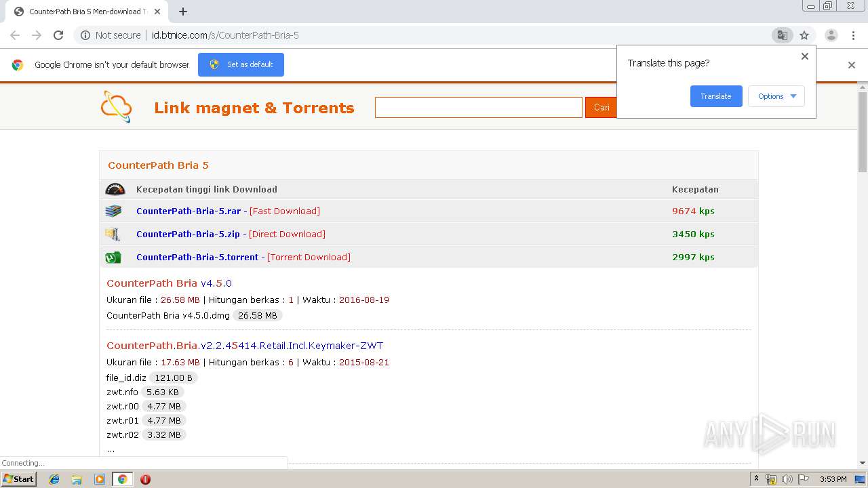Screen dimensions: 868x488
Task: Open Chrome's three-dot menu
Action: [853, 35]
